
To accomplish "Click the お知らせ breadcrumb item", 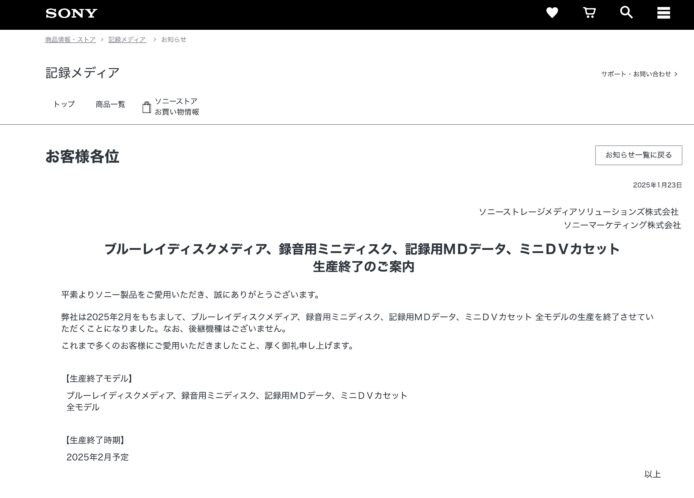I will (173, 40).
